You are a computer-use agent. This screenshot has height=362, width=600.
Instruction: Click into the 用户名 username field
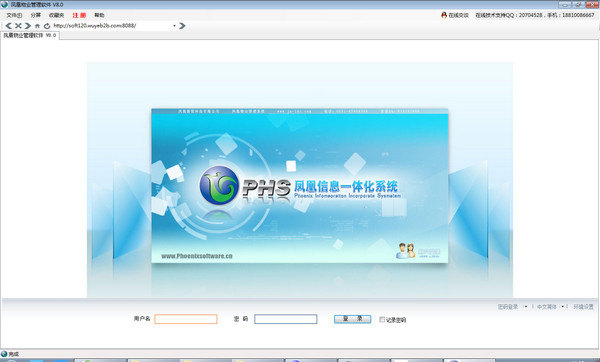tap(186, 319)
